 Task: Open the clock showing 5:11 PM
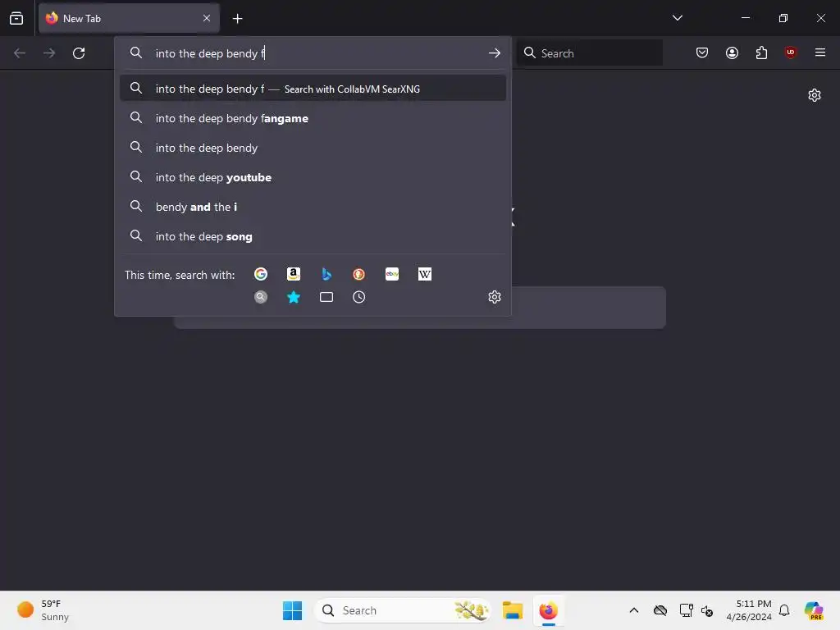[x=748, y=610]
